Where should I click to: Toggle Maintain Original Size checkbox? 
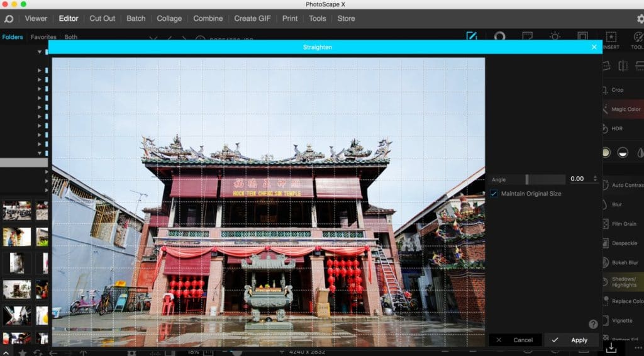494,194
